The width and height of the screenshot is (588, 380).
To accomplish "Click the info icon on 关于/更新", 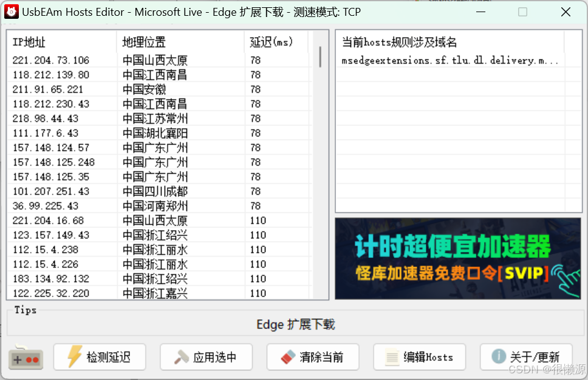I will (499, 356).
